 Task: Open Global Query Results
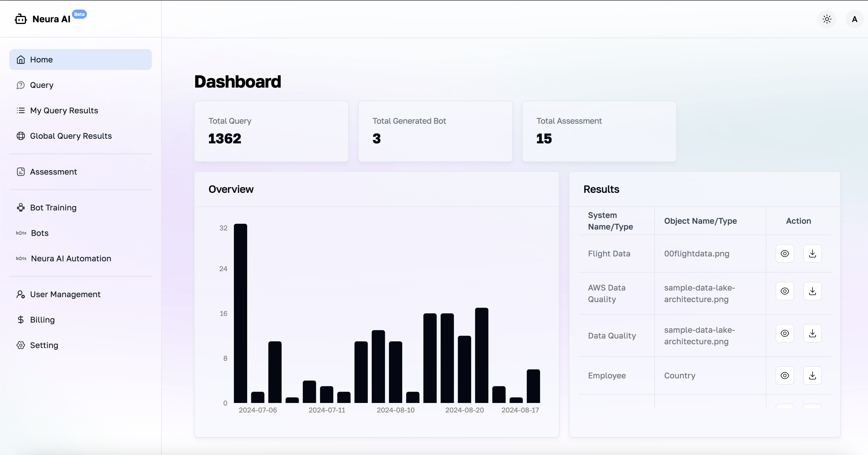tap(71, 136)
